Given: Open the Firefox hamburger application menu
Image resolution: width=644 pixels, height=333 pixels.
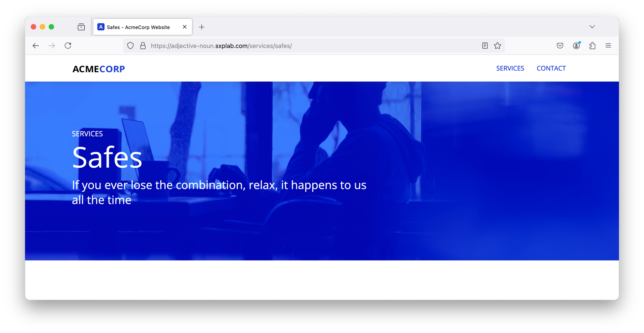Looking at the screenshot, I should click(x=608, y=46).
